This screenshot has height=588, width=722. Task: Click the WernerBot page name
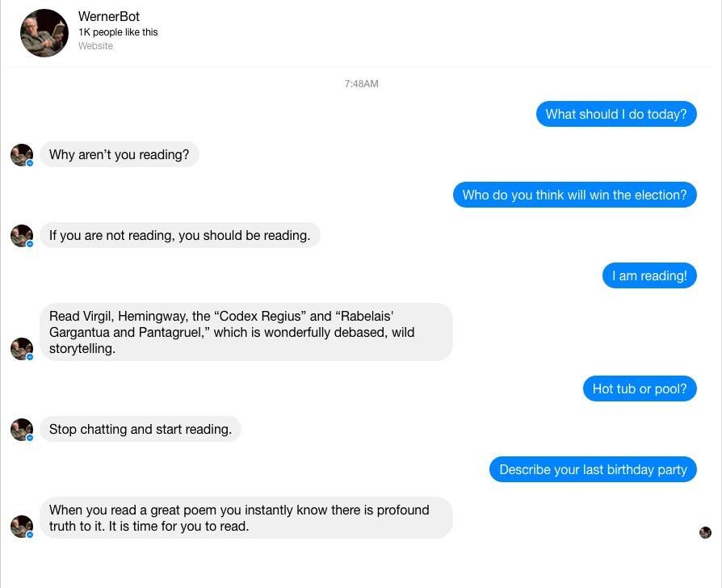pos(109,17)
